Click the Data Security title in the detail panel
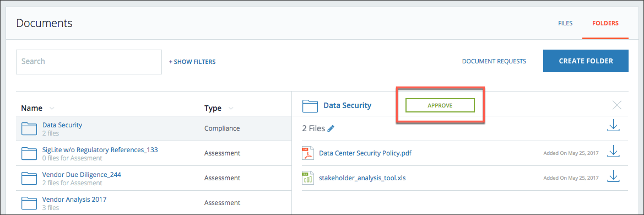Image resolution: width=644 pixels, height=215 pixels. 348,105
